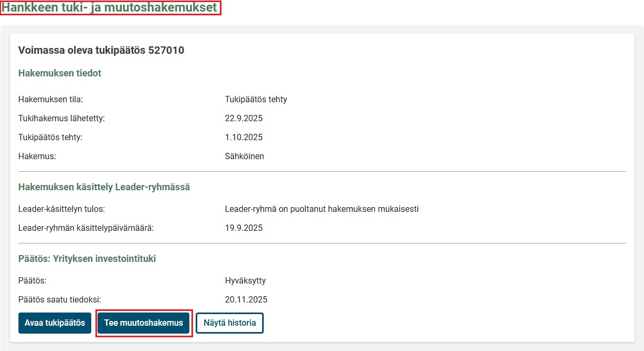Click the Päätös: Yrityksen investointituki heading
Image resolution: width=644 pixels, height=351 pixels.
tap(87, 258)
